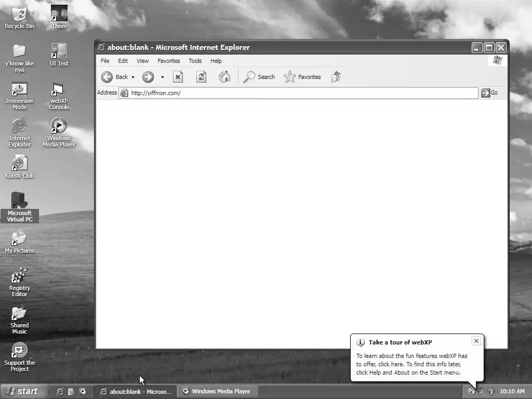Minimize the Internet Explorer window
This screenshot has height=399, width=532.
pos(477,47)
